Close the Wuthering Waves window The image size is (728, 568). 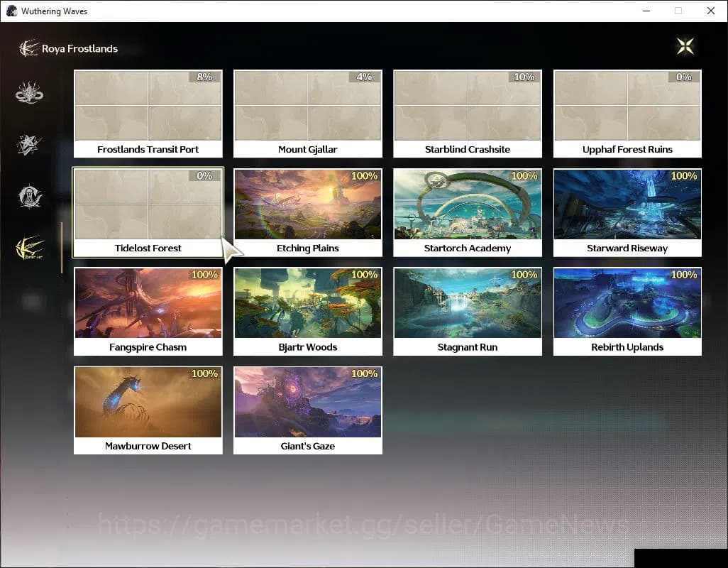(x=711, y=11)
